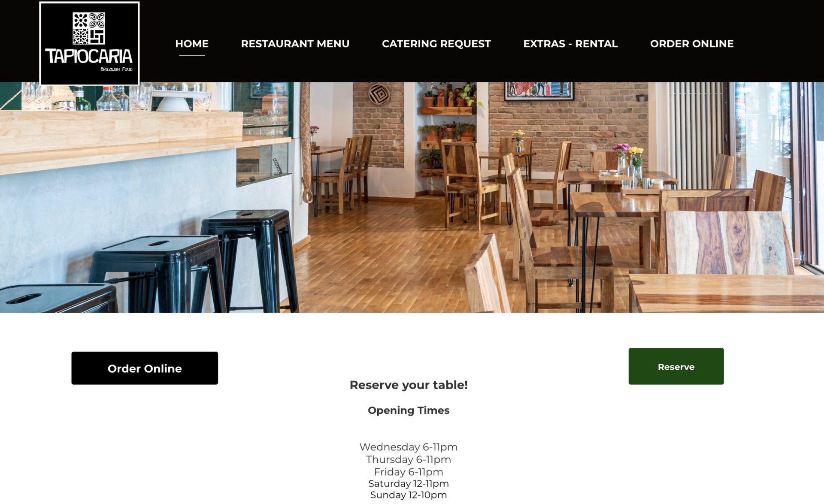Click the patterned tile emblem in logo
Screen dimensions: 824x504
click(x=89, y=28)
